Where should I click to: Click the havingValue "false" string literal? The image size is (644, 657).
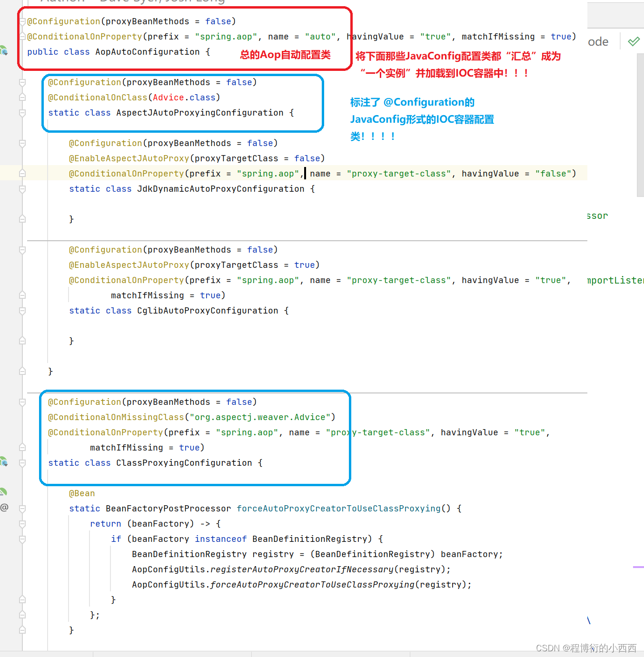(x=553, y=174)
